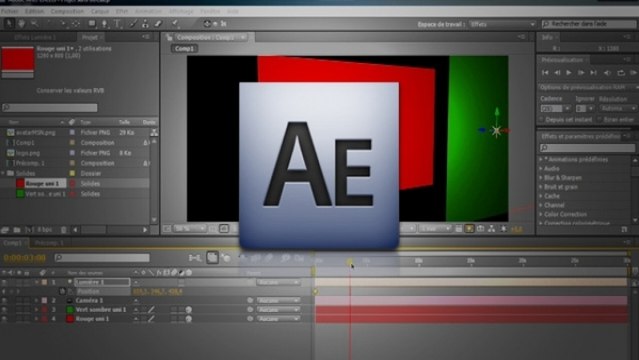
Task: Toggle loop playback in Prévisualisation panel
Action: pyautogui.click(x=621, y=73)
